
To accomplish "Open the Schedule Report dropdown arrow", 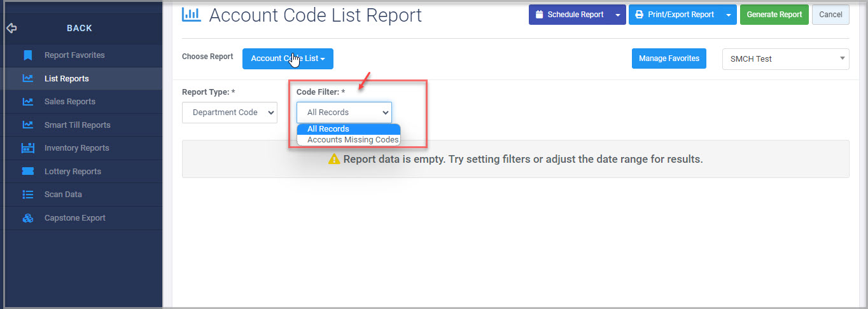I will tap(618, 15).
